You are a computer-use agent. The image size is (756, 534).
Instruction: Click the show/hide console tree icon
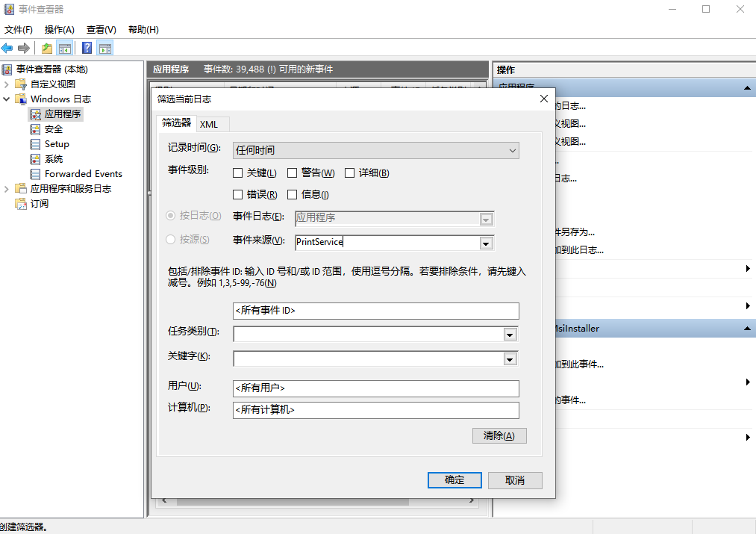tap(65, 49)
